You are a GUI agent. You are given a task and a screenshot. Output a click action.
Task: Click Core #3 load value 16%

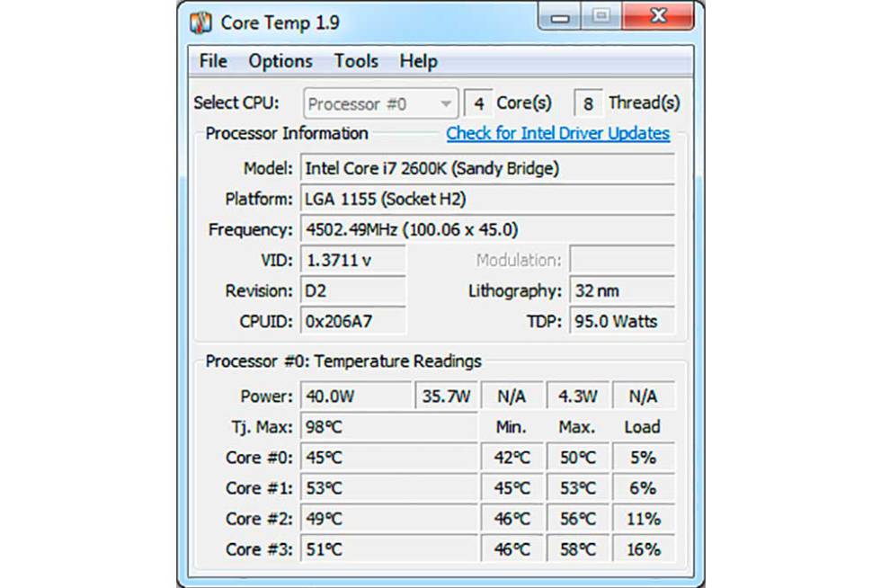(x=644, y=548)
